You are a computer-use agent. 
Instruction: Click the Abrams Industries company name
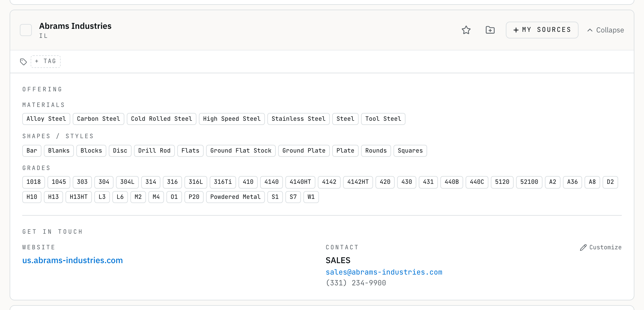point(75,26)
